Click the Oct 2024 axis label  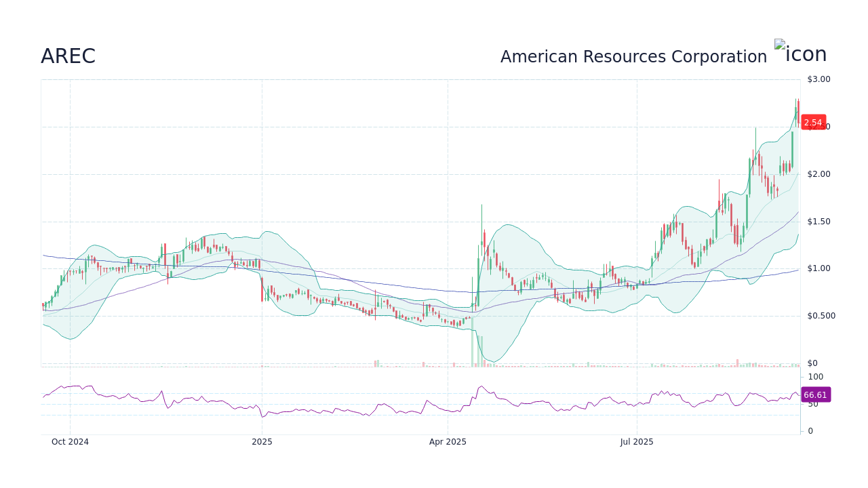[70, 441]
